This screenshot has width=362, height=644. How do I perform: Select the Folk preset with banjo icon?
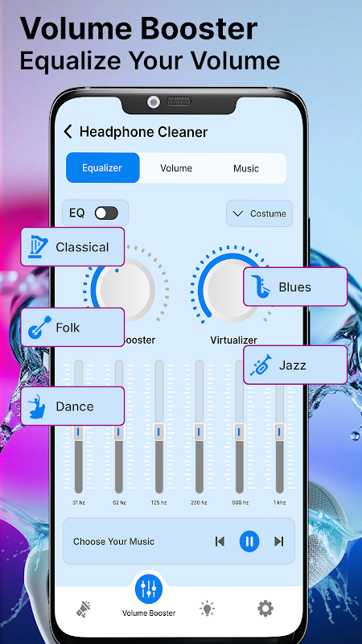72,328
